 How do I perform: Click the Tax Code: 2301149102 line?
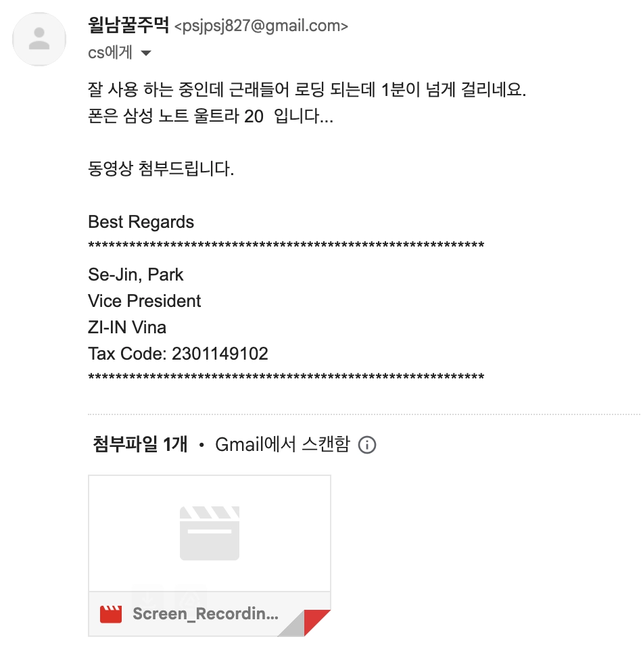pos(178,354)
